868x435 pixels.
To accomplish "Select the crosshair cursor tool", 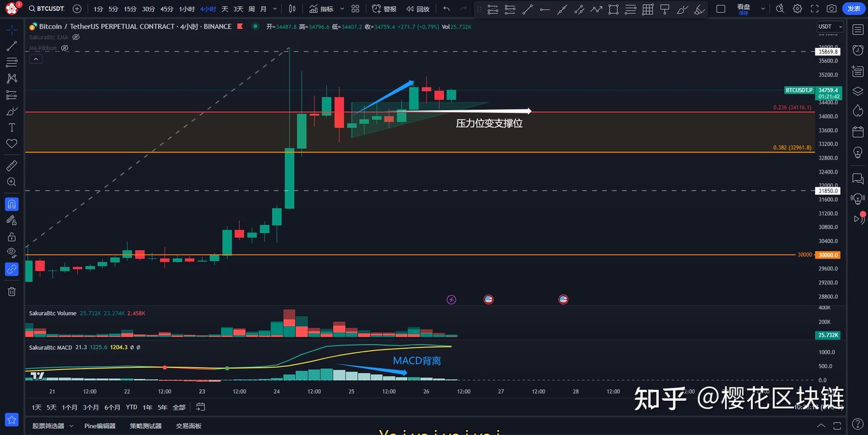I will point(11,30).
